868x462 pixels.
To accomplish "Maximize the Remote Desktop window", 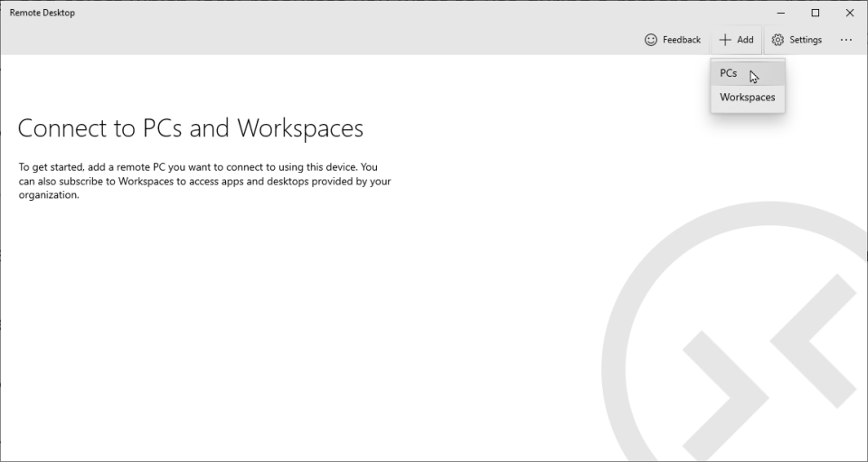I will pos(816,13).
